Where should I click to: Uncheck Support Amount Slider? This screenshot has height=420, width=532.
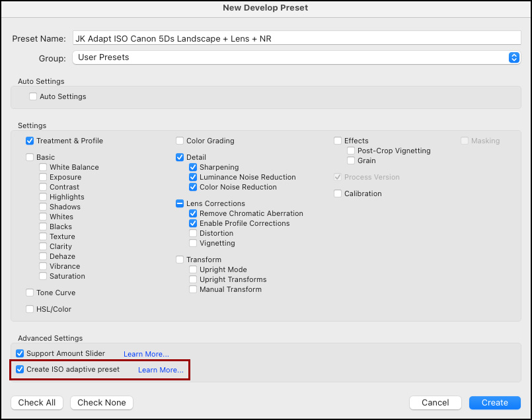pyautogui.click(x=20, y=353)
